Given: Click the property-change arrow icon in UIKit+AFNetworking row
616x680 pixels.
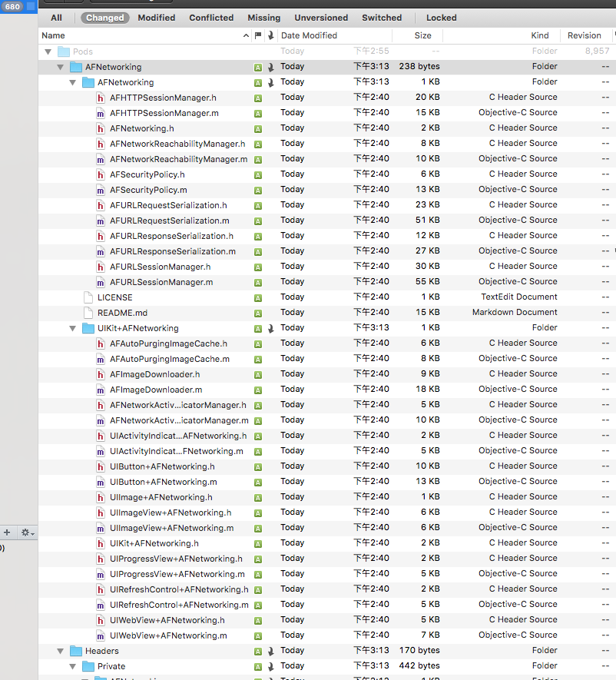Looking at the screenshot, I should click(270, 329).
